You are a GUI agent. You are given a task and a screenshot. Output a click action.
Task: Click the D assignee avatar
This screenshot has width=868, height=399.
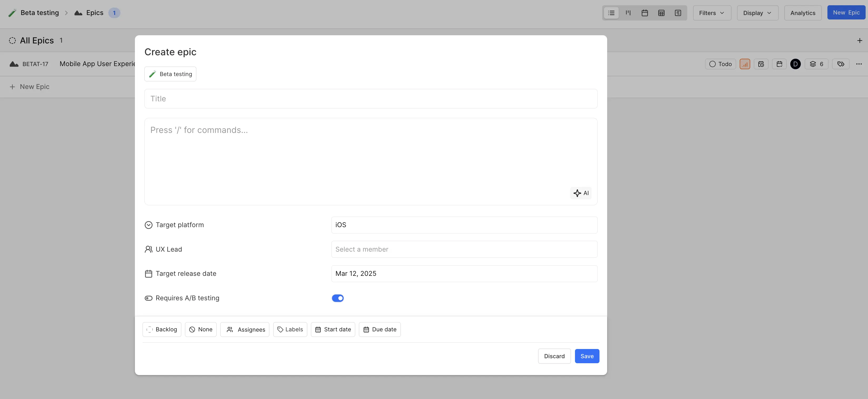[796, 64]
